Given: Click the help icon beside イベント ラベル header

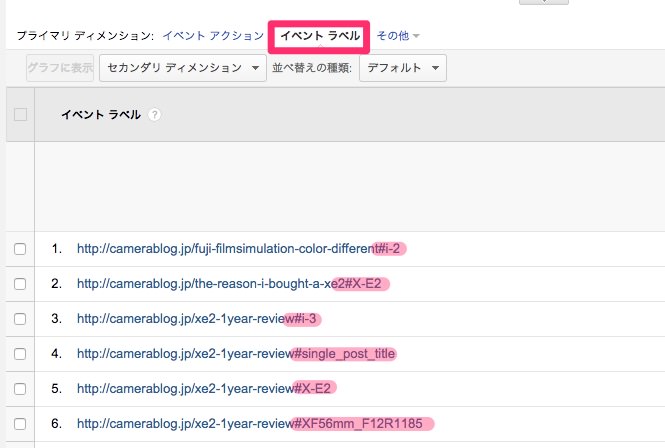Looking at the screenshot, I should [155, 115].
